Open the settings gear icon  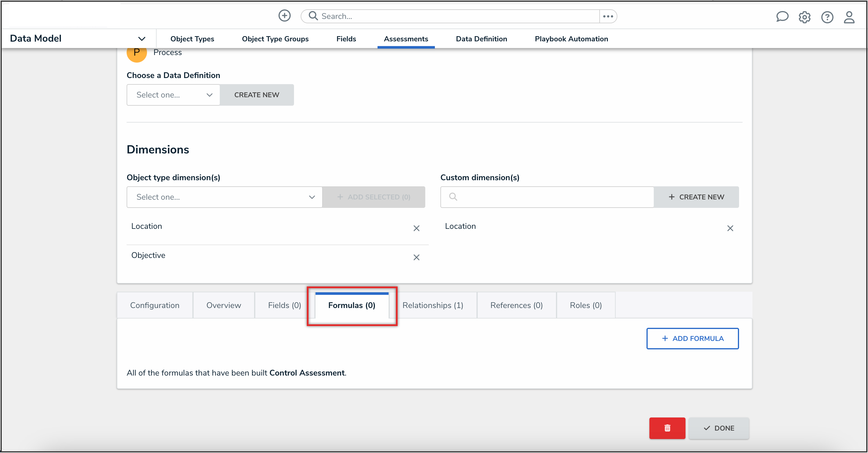click(x=804, y=17)
